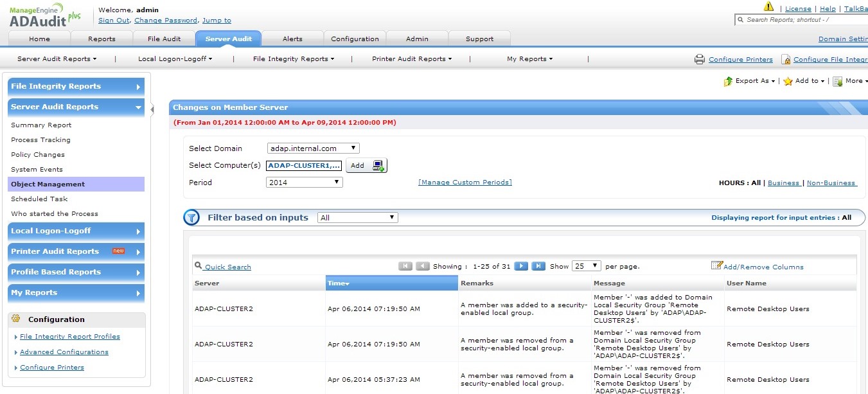This screenshot has height=394, width=868.
Task: Open the Manage Custom Periods link
Action: pos(465,183)
